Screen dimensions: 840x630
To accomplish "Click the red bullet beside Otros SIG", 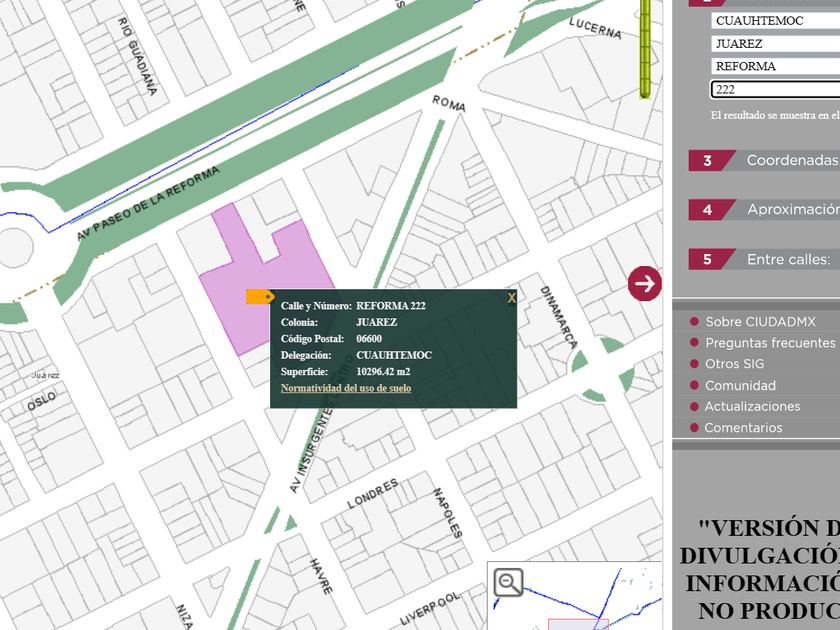I will click(x=694, y=364).
